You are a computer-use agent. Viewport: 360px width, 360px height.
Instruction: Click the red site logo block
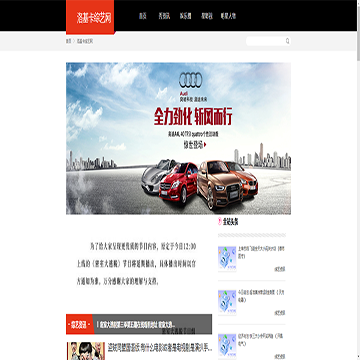pyautogui.click(x=90, y=17)
